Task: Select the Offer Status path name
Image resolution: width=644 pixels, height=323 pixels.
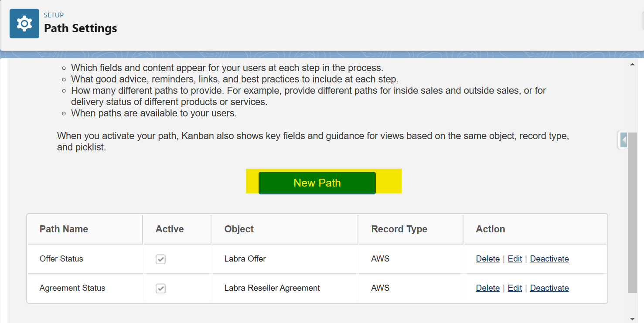Action: pyautogui.click(x=61, y=258)
